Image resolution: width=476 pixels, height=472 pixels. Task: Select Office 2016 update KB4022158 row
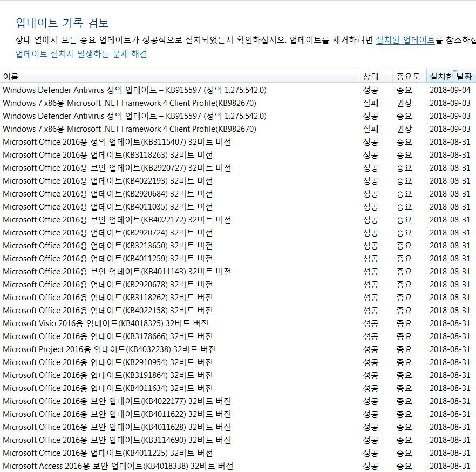[238, 311]
